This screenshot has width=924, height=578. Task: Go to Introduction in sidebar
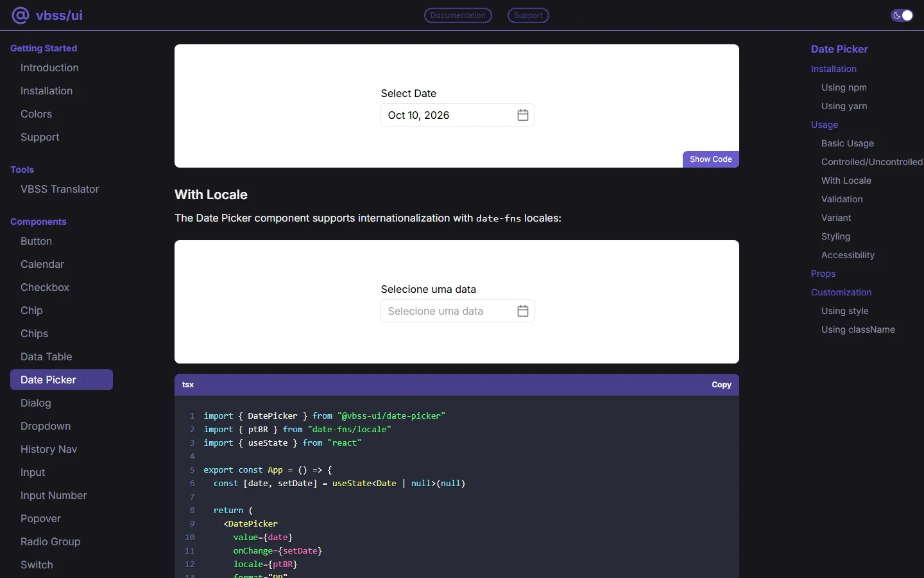49,67
